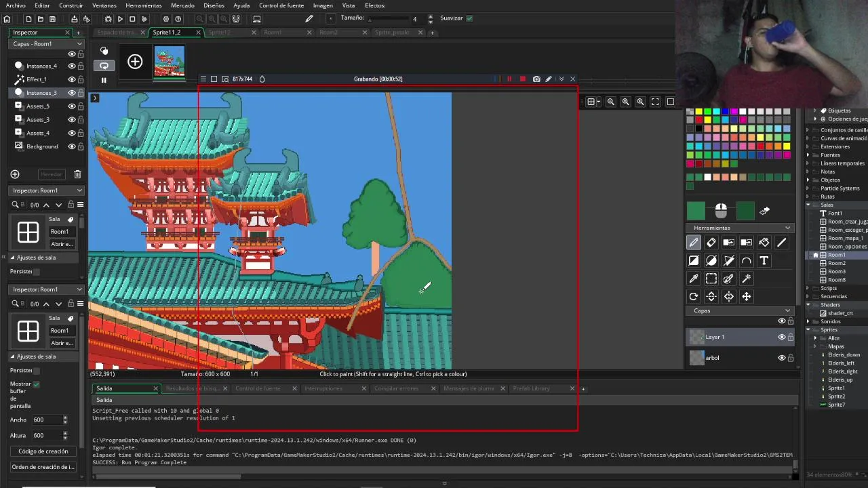868x488 pixels.
Task: Click the Debug bug icon in toolbar
Action: pyautogui.click(x=108, y=19)
